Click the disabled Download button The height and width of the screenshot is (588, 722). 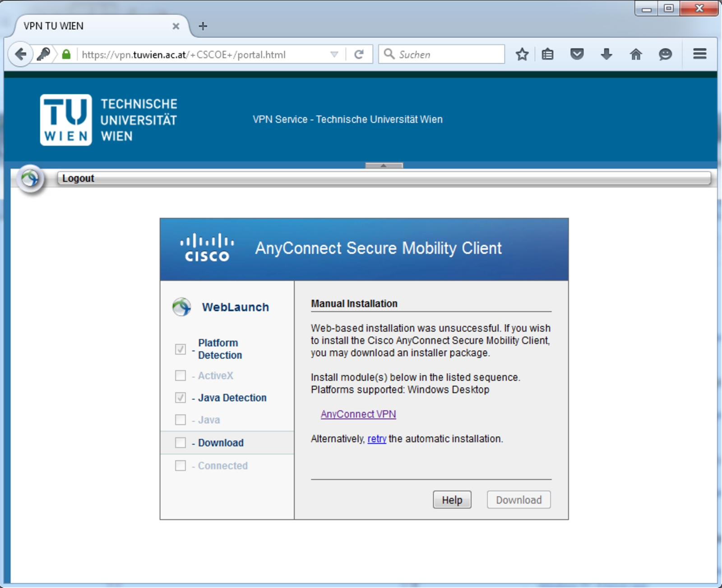pyautogui.click(x=519, y=500)
